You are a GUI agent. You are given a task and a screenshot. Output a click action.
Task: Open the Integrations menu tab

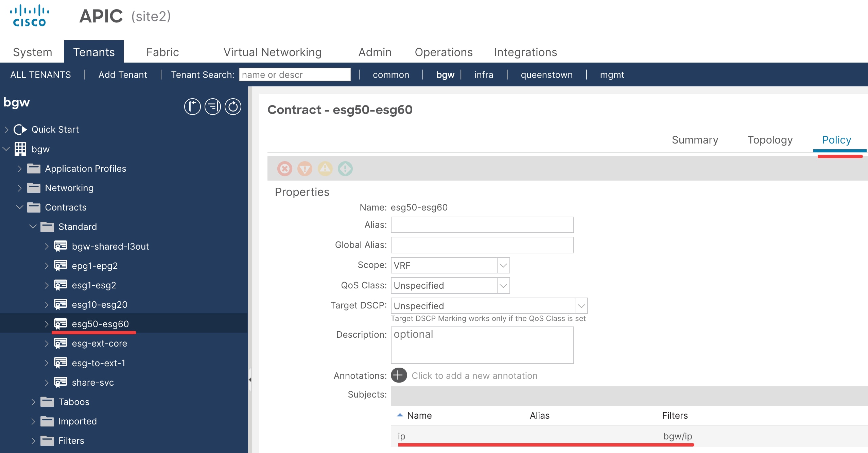(525, 52)
